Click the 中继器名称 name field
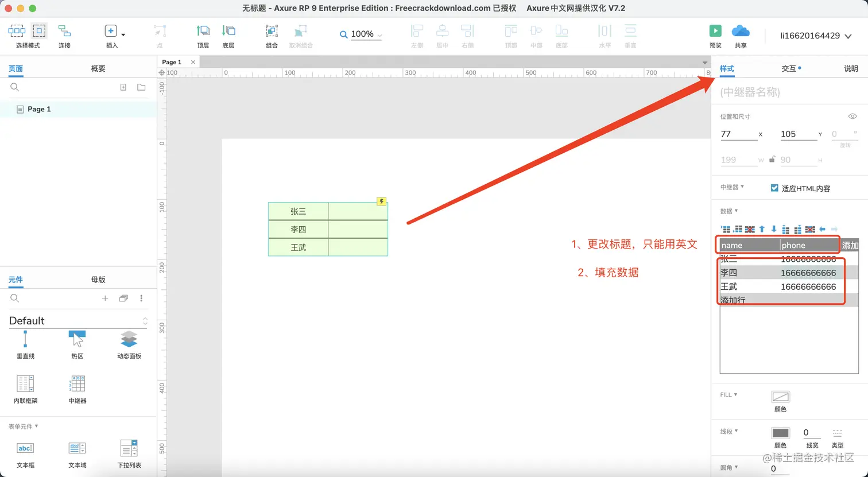The width and height of the screenshot is (868, 477). (x=789, y=92)
